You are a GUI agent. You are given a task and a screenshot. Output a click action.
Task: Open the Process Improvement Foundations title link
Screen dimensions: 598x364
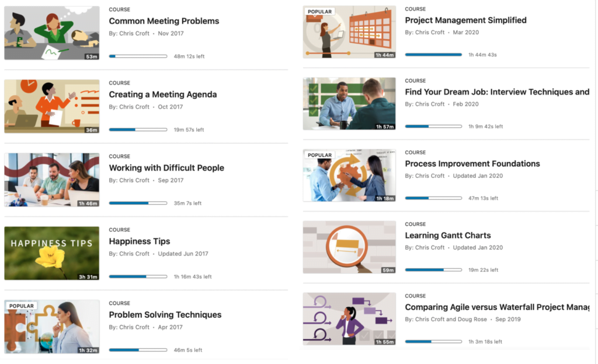tap(472, 164)
